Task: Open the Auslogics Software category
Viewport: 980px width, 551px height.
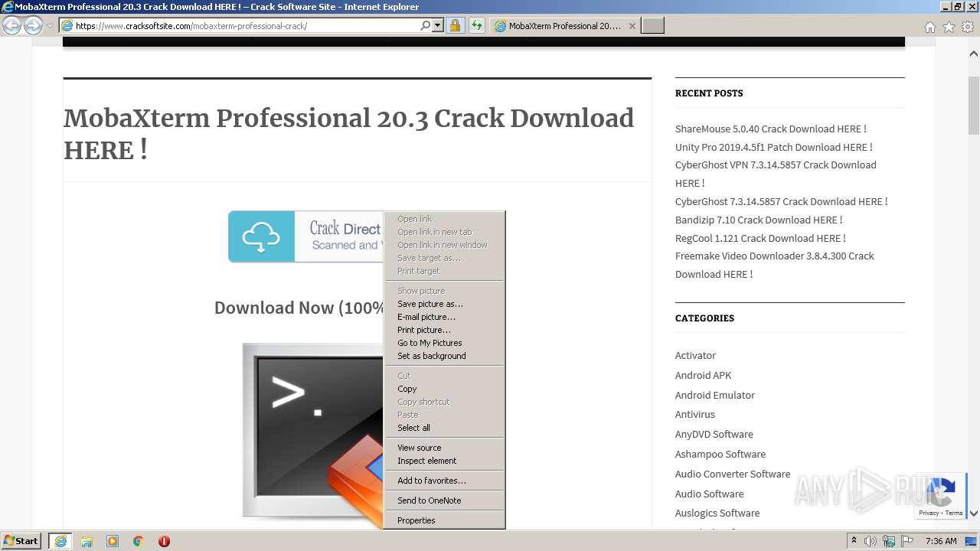Action: [717, 513]
